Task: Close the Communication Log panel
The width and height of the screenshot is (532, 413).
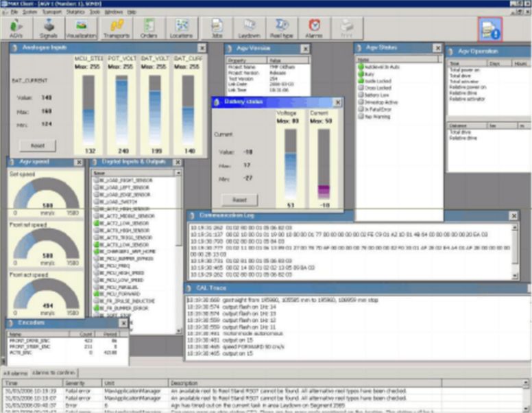Action: [513, 216]
